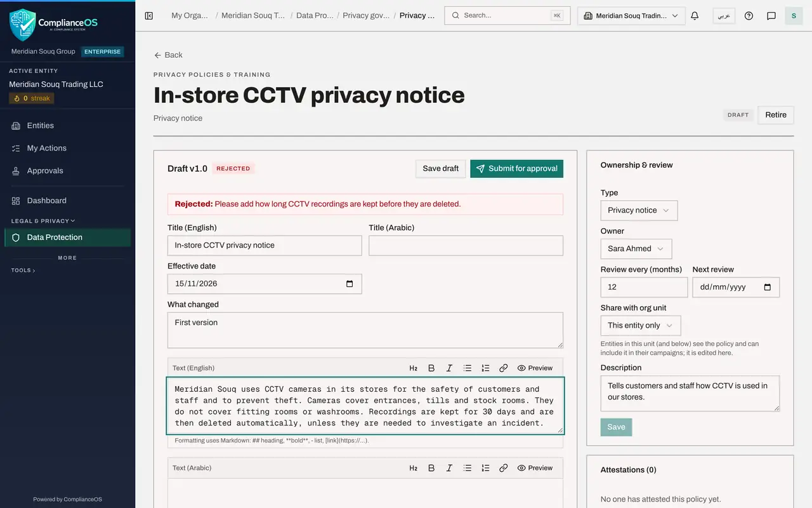Click the Retire button

pyautogui.click(x=776, y=115)
